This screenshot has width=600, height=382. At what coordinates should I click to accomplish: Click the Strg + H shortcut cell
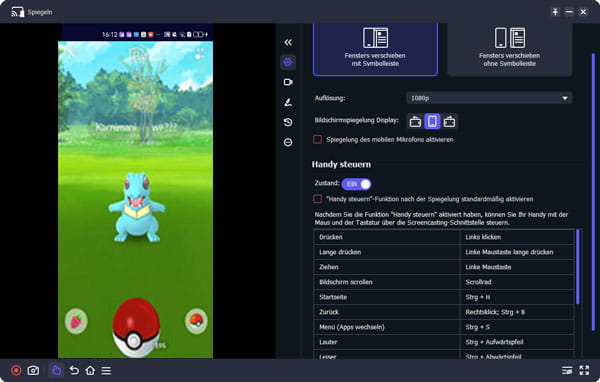517,297
